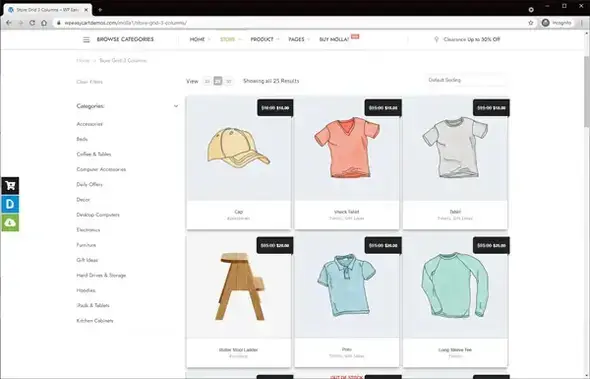The image size is (590, 379).
Task: Collapse the Categories filter section
Action: tap(176, 106)
